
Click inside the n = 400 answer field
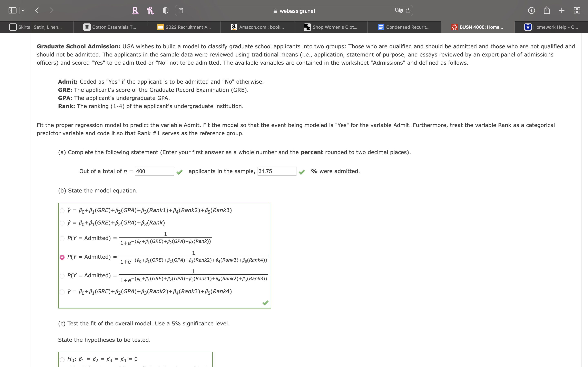155,171
